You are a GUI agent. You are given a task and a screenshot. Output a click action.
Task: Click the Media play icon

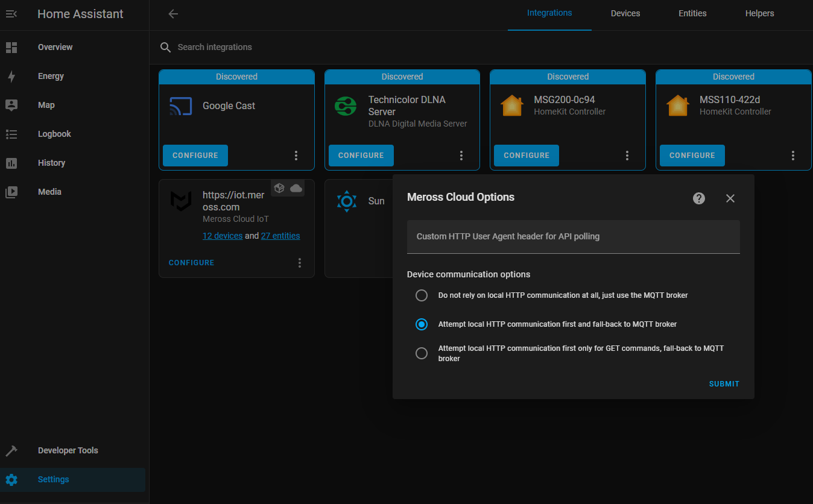coord(11,192)
